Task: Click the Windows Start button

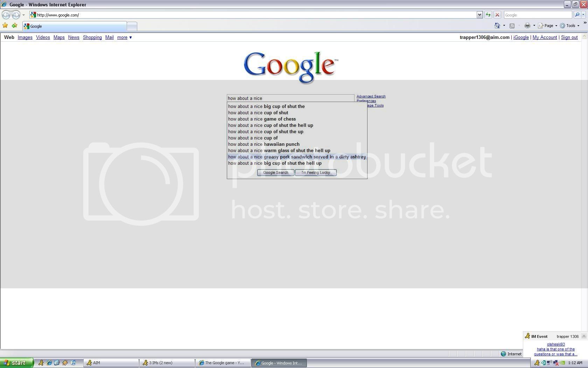Action: [x=17, y=363]
